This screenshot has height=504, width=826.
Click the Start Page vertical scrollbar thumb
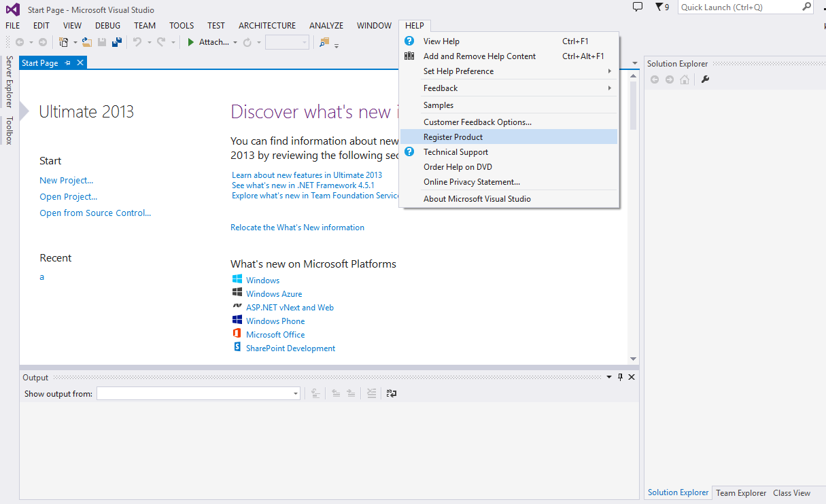click(633, 106)
